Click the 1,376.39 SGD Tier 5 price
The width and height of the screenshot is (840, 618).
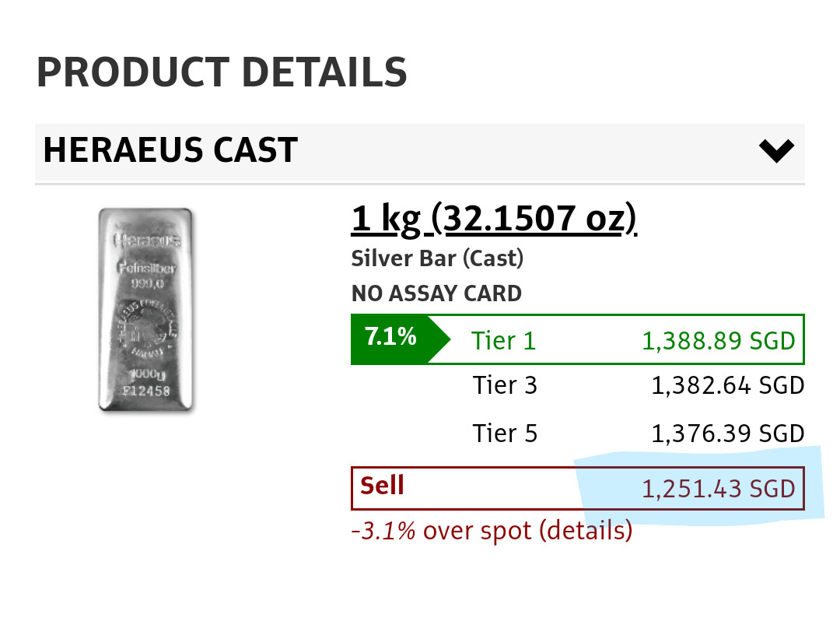pos(727,433)
